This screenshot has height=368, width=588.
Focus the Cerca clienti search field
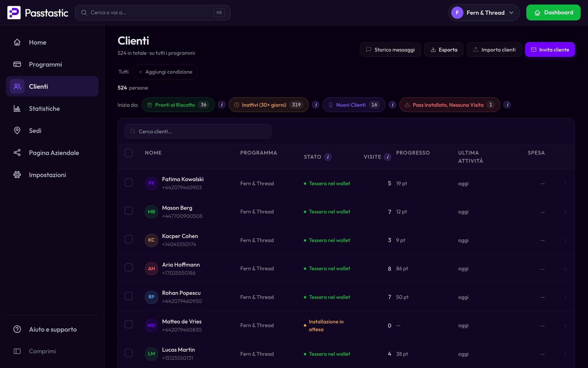pyautogui.click(x=198, y=131)
